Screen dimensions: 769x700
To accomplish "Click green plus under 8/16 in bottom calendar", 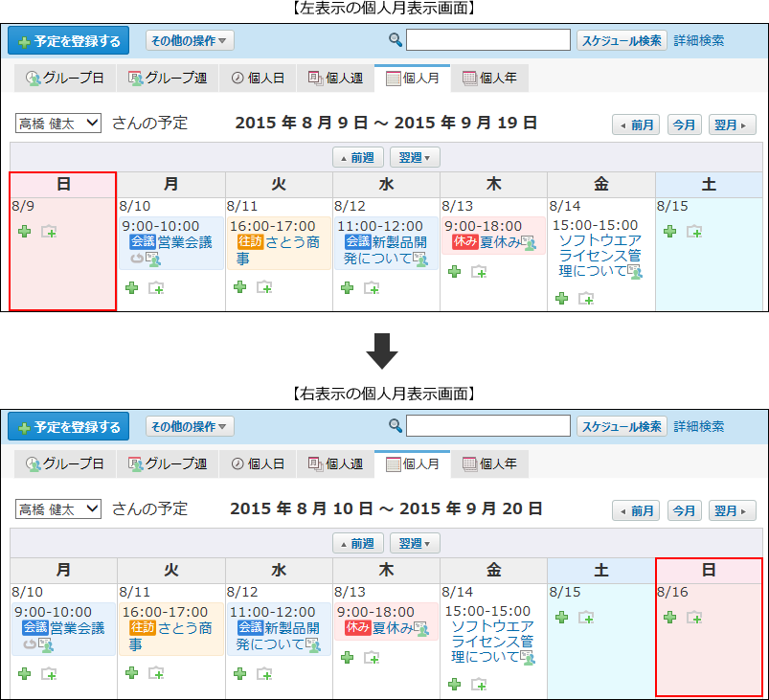I will pos(670,617).
